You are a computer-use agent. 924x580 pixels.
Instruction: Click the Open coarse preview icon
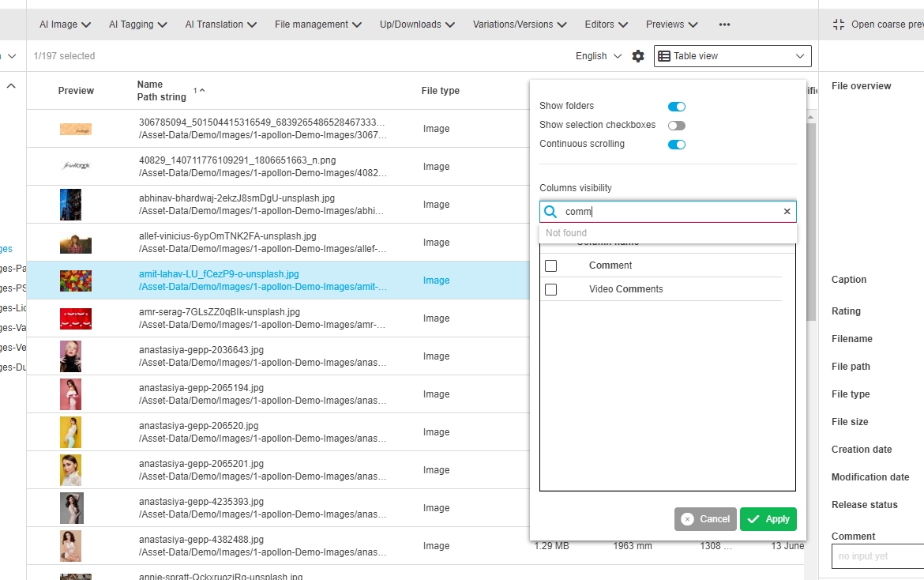839,24
